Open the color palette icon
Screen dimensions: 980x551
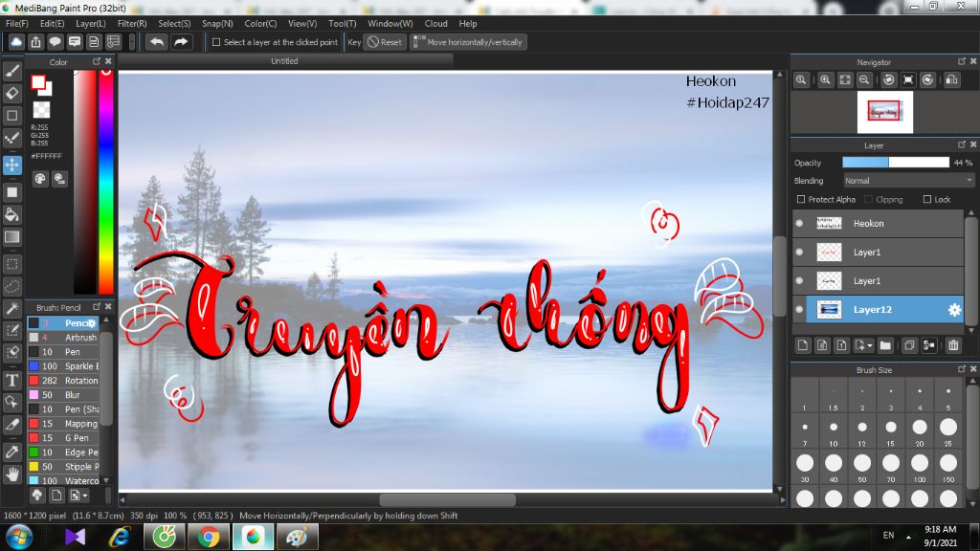pos(40,179)
